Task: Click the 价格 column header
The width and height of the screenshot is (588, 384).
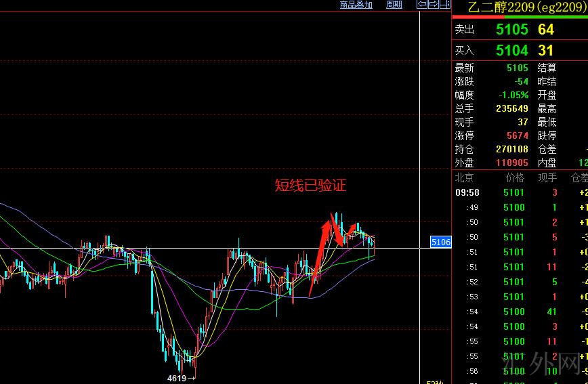Action: click(x=515, y=178)
